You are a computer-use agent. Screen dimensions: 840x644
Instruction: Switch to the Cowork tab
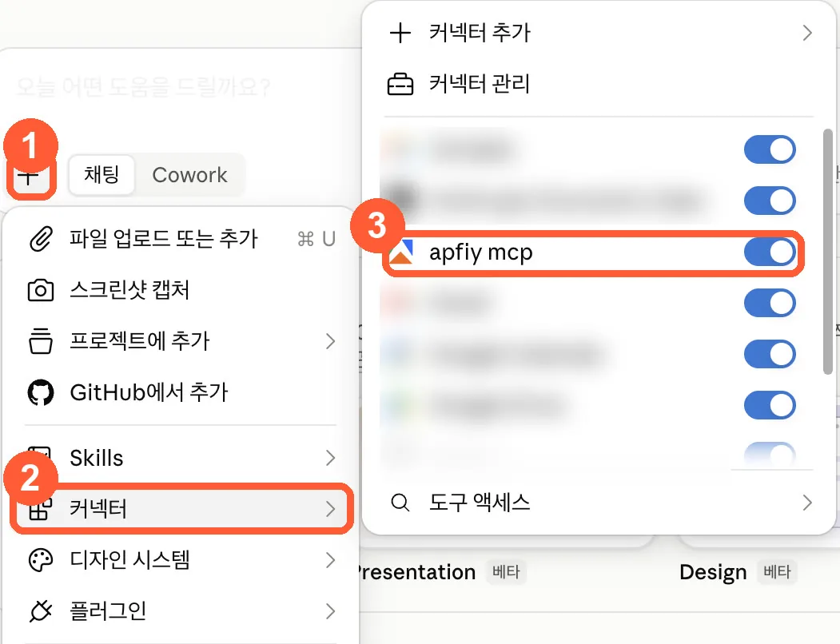point(189,175)
